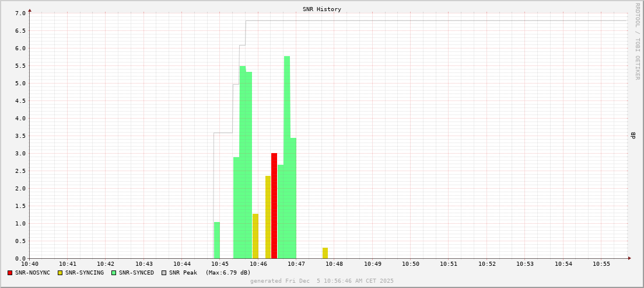The height and width of the screenshot is (288, 644).
Task: Click the generated timestamp footer text
Action: pyautogui.click(x=321, y=281)
